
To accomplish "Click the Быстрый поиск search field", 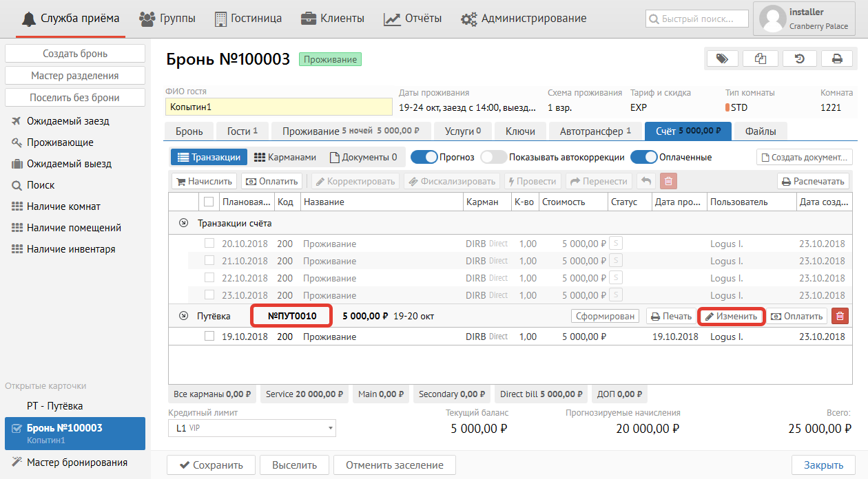I will 697,19.
